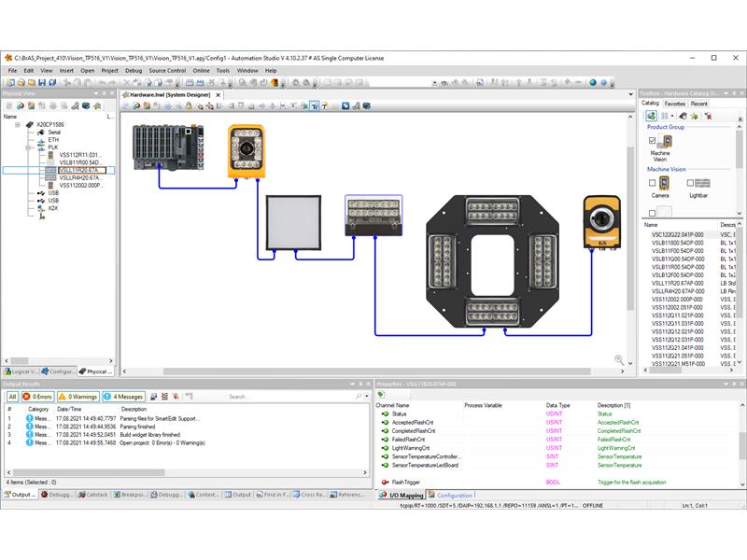The image size is (747, 560).
Task: Open the Callstack tab at the bottom
Action: [x=92, y=495]
